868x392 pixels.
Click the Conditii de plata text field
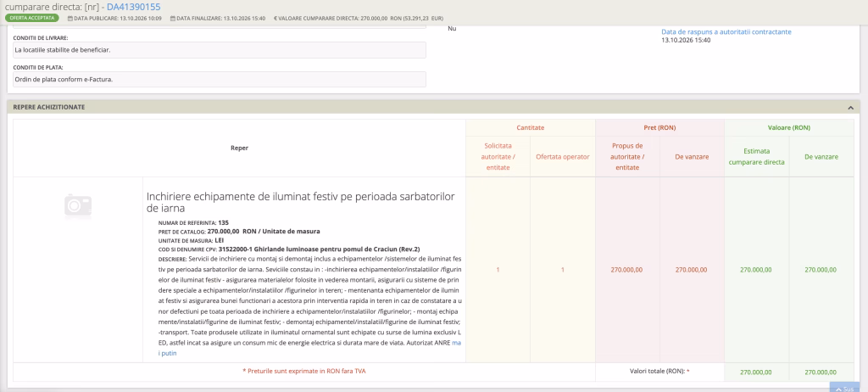220,79
